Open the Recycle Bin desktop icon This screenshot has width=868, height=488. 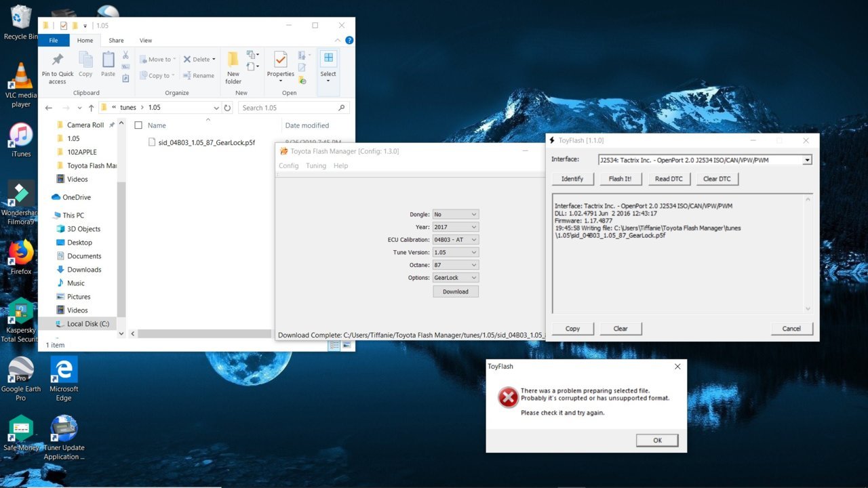point(21,22)
